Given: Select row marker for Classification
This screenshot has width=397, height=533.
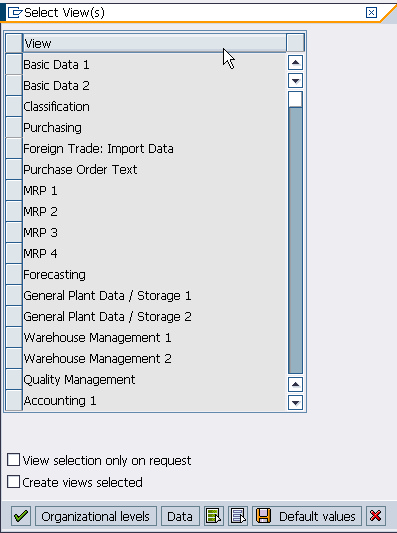Looking at the screenshot, I should [x=14, y=106].
